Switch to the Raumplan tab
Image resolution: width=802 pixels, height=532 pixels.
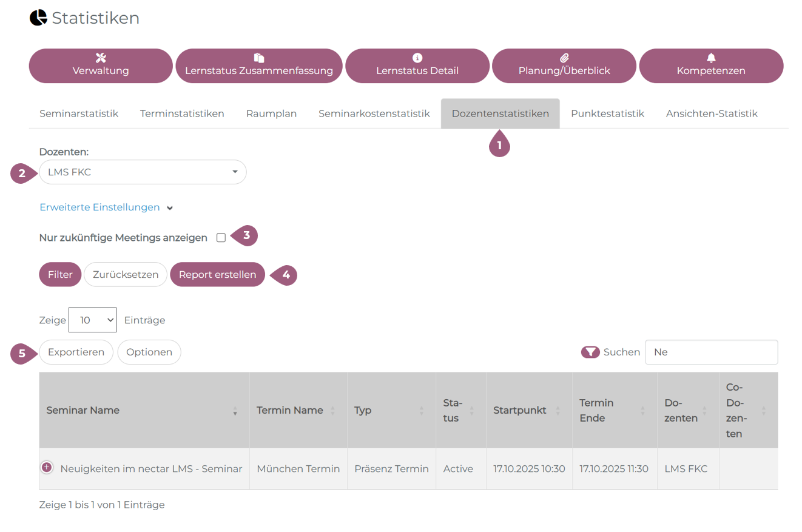point(271,113)
